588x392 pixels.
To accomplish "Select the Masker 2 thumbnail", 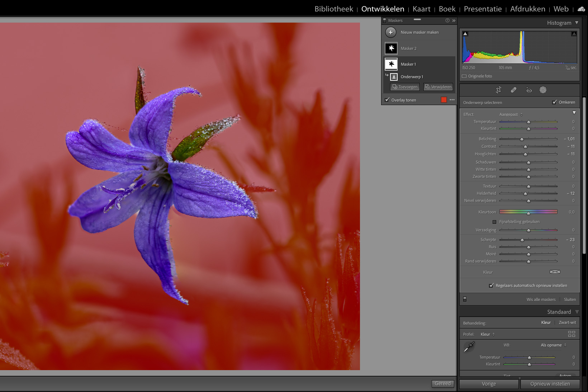I will [x=391, y=48].
